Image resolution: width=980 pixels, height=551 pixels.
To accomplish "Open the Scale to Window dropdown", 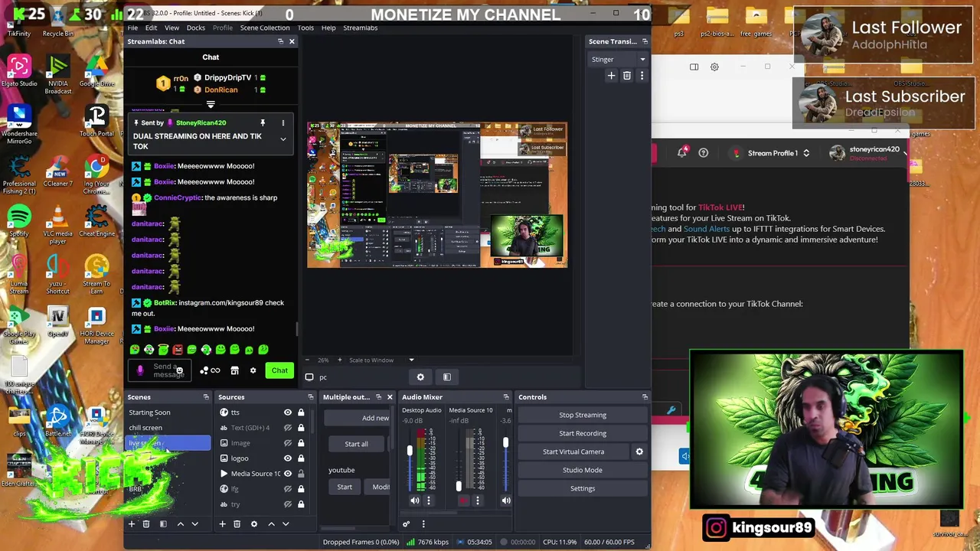I will 381,360.
